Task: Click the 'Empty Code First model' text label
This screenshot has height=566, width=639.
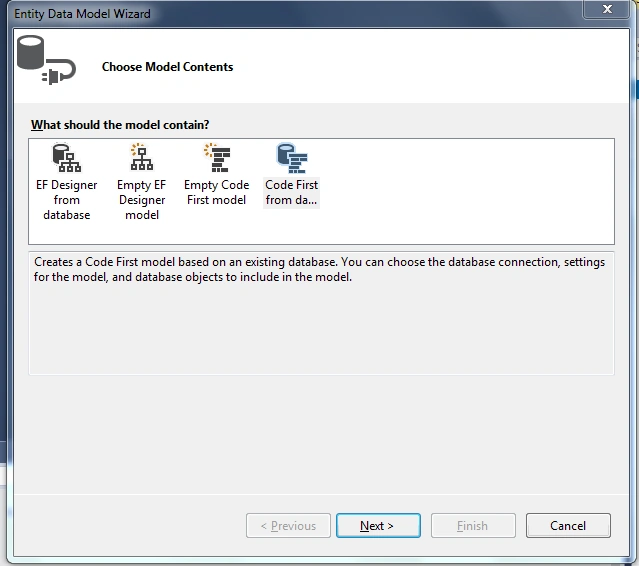Action: click(216, 192)
